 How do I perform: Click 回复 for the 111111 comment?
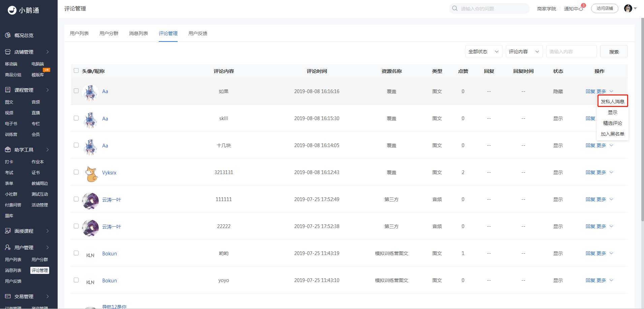point(590,199)
